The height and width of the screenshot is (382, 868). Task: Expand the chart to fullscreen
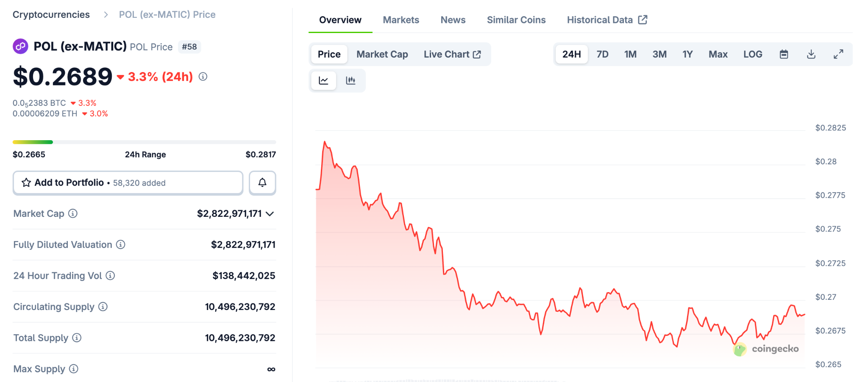tap(838, 54)
